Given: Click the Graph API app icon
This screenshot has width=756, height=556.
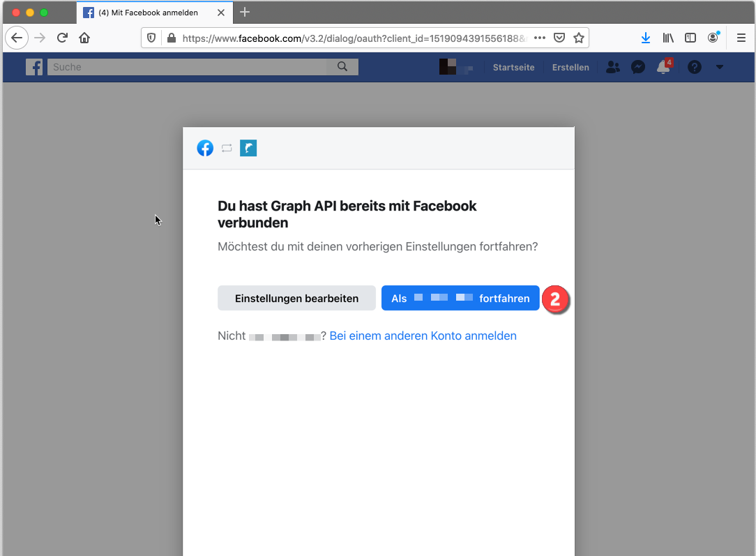Looking at the screenshot, I should [x=248, y=148].
